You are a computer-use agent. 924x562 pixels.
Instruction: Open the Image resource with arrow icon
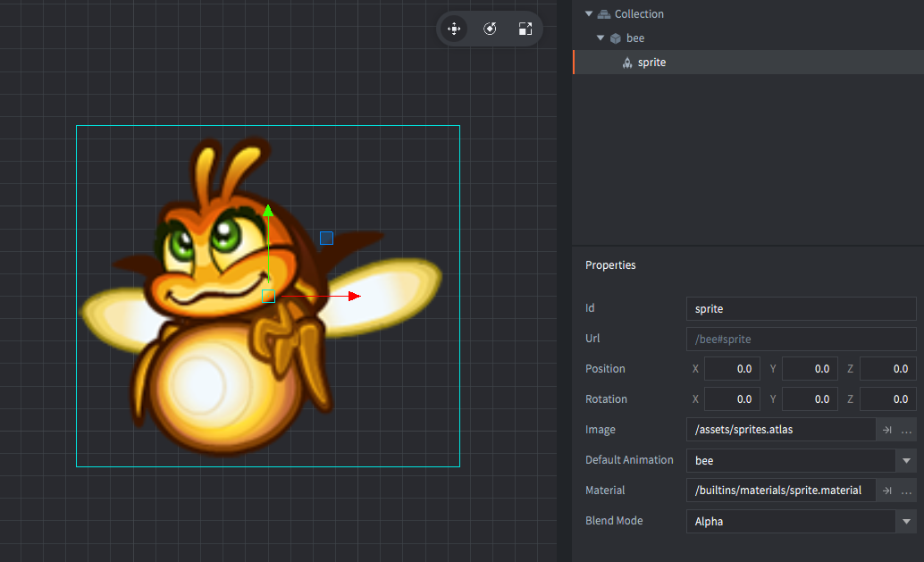coord(886,430)
